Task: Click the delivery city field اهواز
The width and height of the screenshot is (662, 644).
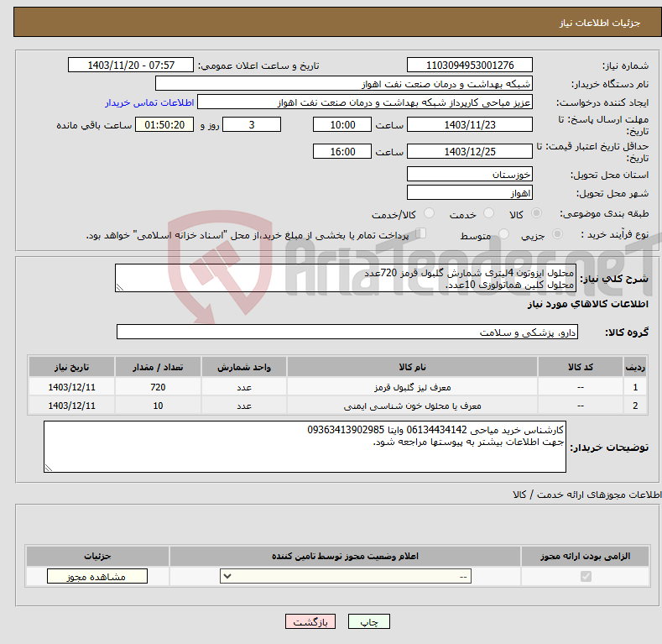Action: (470, 192)
